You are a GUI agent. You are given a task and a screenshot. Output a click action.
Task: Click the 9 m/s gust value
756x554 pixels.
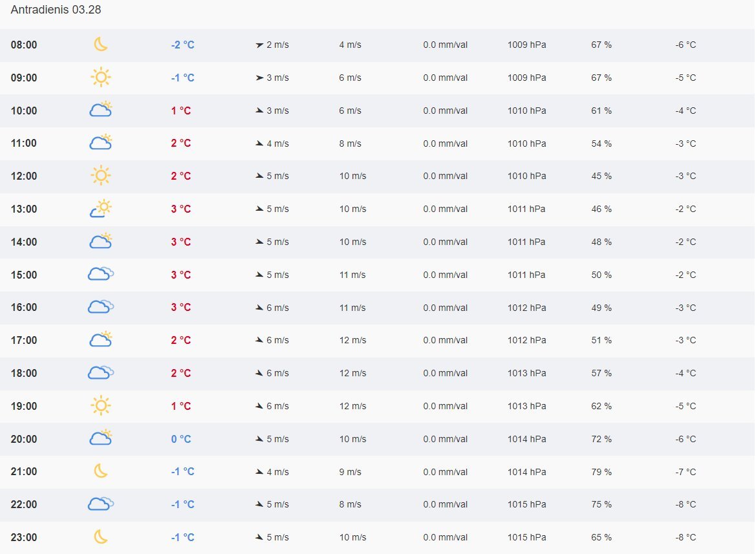(350, 472)
